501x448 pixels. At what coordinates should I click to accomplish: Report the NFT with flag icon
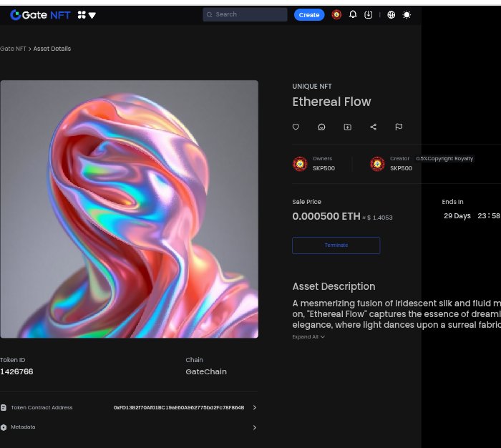pyautogui.click(x=399, y=127)
